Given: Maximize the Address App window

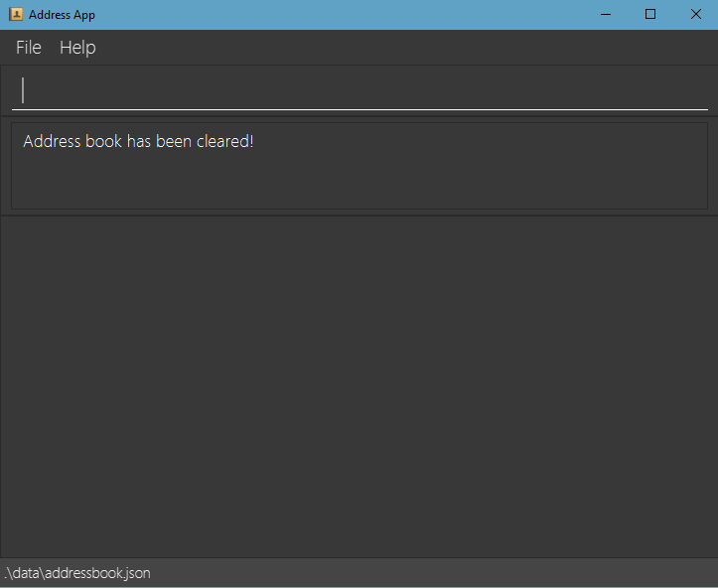Looking at the screenshot, I should [x=650, y=14].
